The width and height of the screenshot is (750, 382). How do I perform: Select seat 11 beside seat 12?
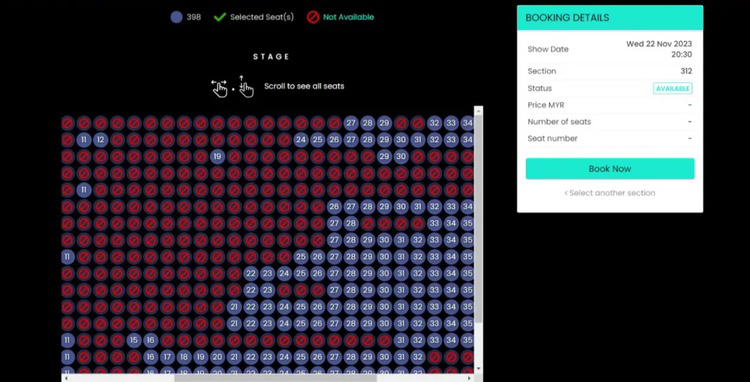click(84, 140)
